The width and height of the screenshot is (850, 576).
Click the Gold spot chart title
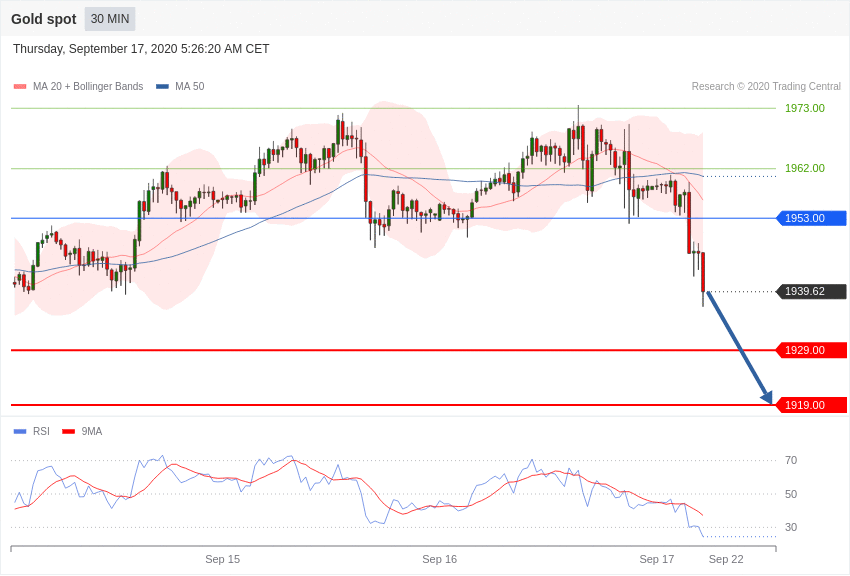[x=43, y=19]
